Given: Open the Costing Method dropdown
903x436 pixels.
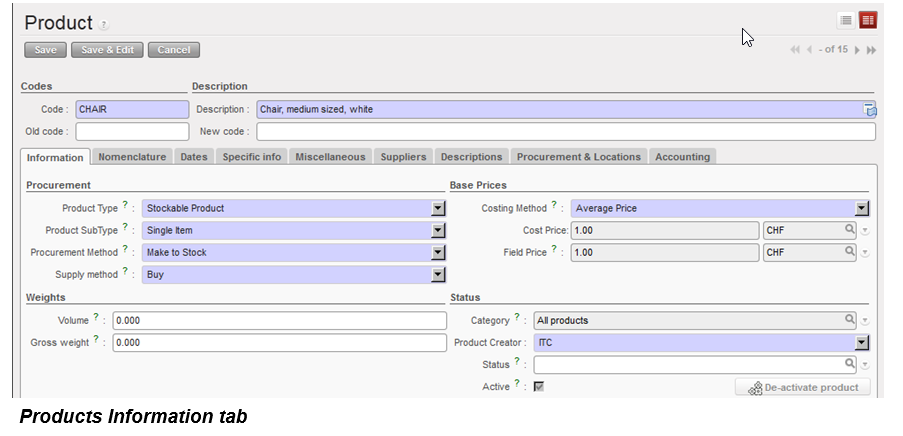Looking at the screenshot, I should (x=861, y=208).
